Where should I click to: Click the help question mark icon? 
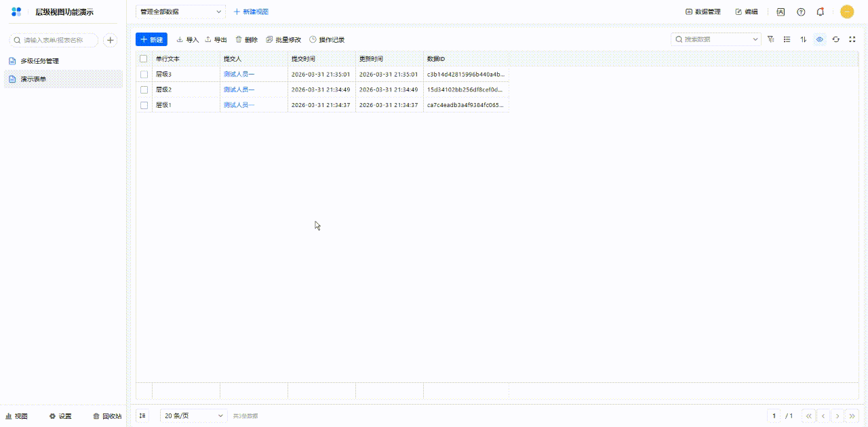801,12
